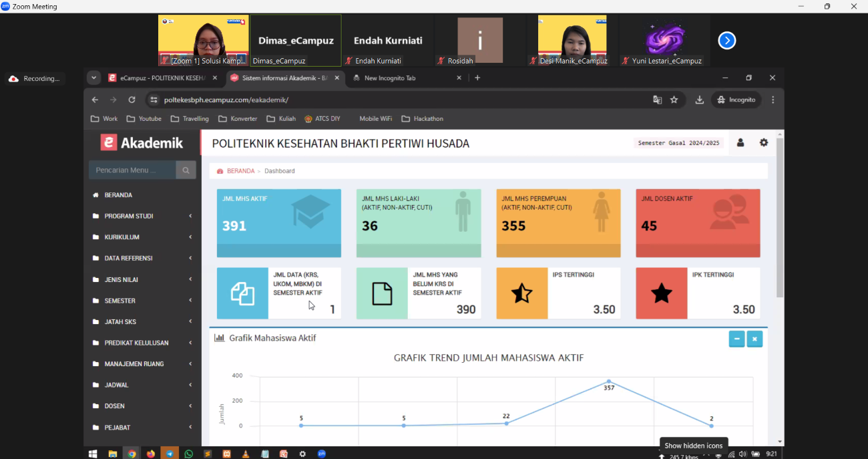Collapse the Grafik Mahasiswa Aktif panel

736,339
